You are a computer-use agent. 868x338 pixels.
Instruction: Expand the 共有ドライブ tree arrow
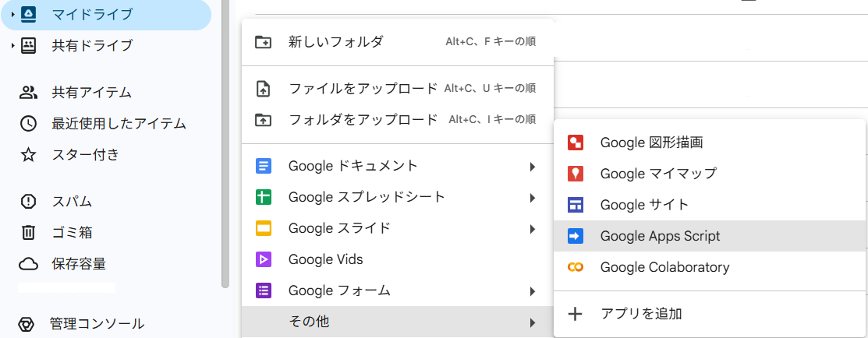pos(12,45)
